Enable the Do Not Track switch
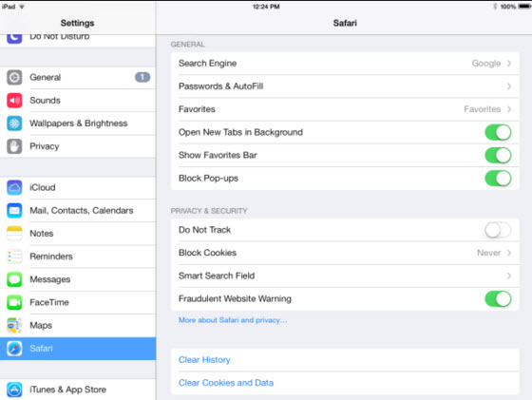This screenshot has width=532, height=400. pyautogui.click(x=498, y=230)
